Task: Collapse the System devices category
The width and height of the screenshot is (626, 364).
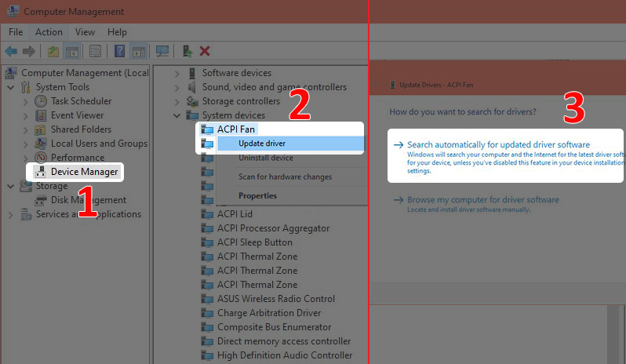Action: [177, 115]
